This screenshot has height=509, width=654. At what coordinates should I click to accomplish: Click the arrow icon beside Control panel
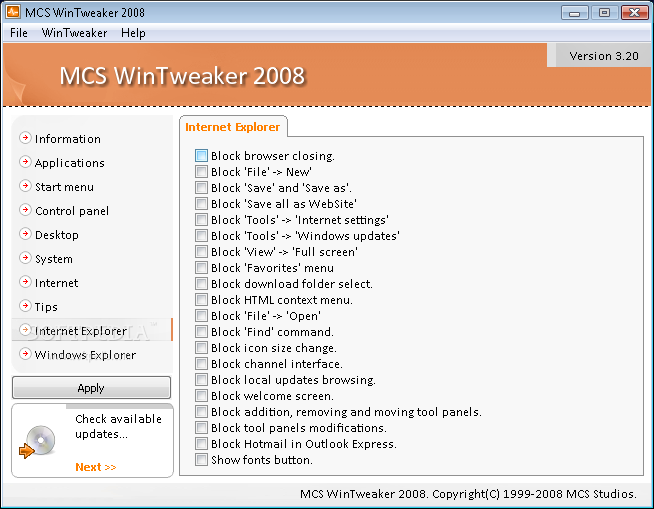pos(25,210)
